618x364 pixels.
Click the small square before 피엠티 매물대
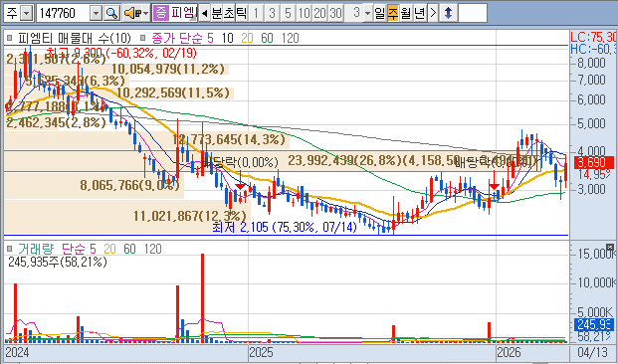point(10,38)
